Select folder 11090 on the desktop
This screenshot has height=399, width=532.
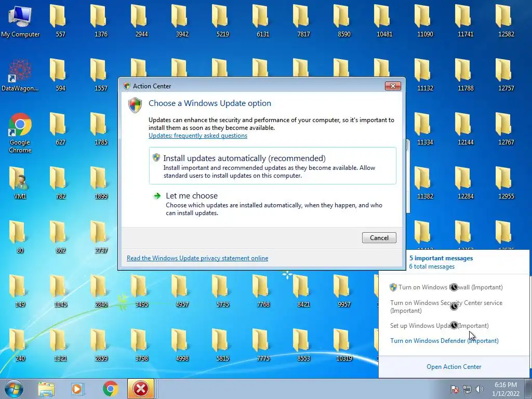[x=425, y=21]
